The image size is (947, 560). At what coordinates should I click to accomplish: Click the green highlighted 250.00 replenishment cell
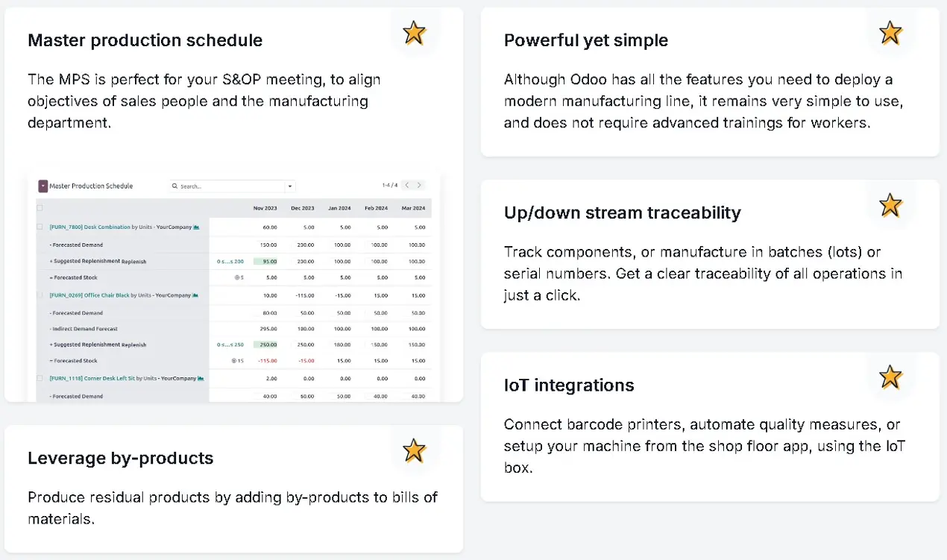(x=265, y=345)
